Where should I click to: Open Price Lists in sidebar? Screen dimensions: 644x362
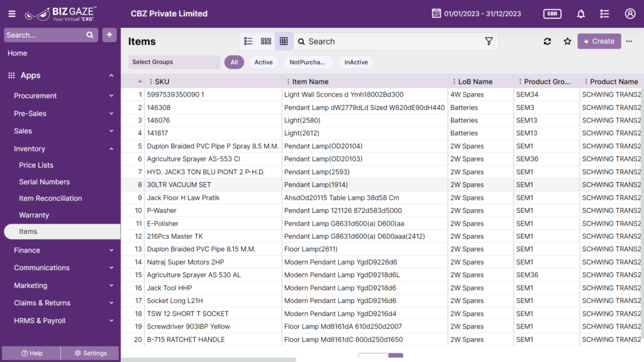[36, 165]
